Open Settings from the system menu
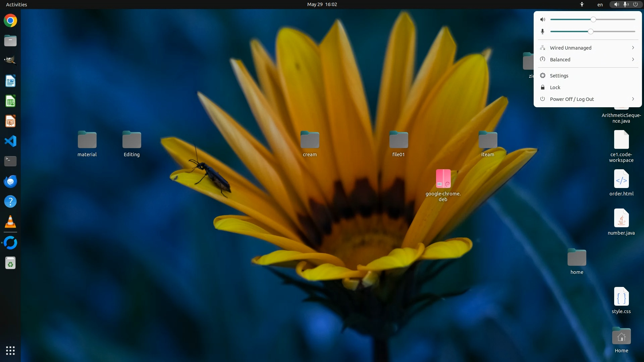 point(559,76)
